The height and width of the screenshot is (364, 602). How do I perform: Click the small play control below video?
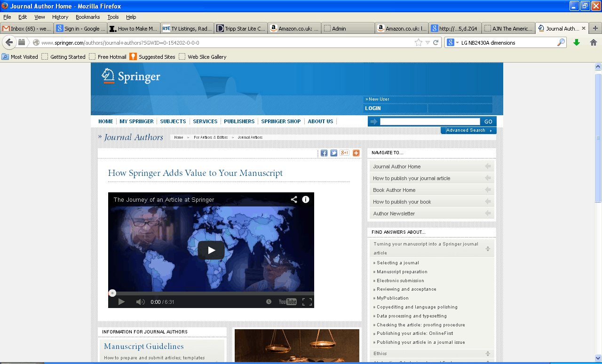pyautogui.click(x=121, y=302)
